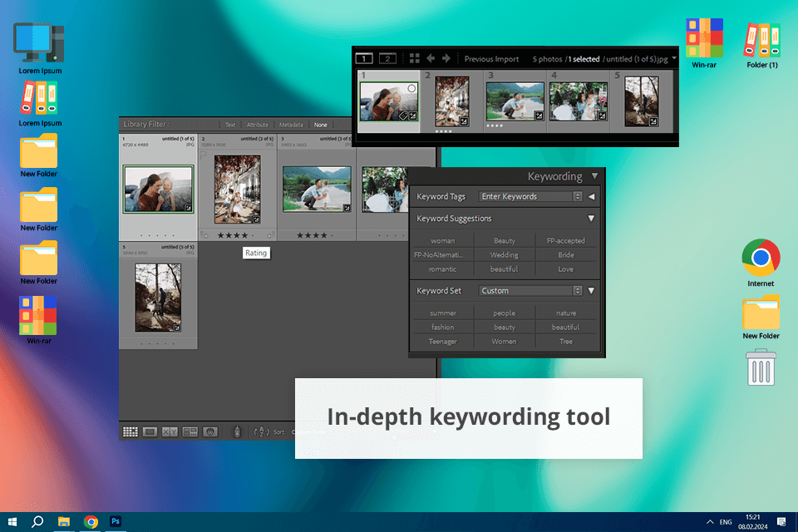Screen dimensions: 798x532
Task: Open People view face icon
Action: pyautogui.click(x=210, y=431)
